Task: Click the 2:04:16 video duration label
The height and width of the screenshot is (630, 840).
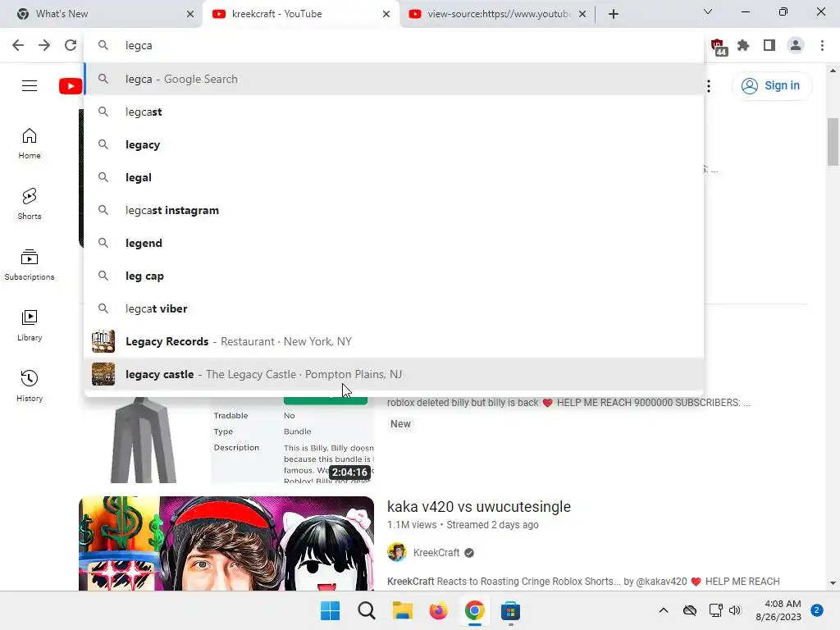Action: click(349, 472)
